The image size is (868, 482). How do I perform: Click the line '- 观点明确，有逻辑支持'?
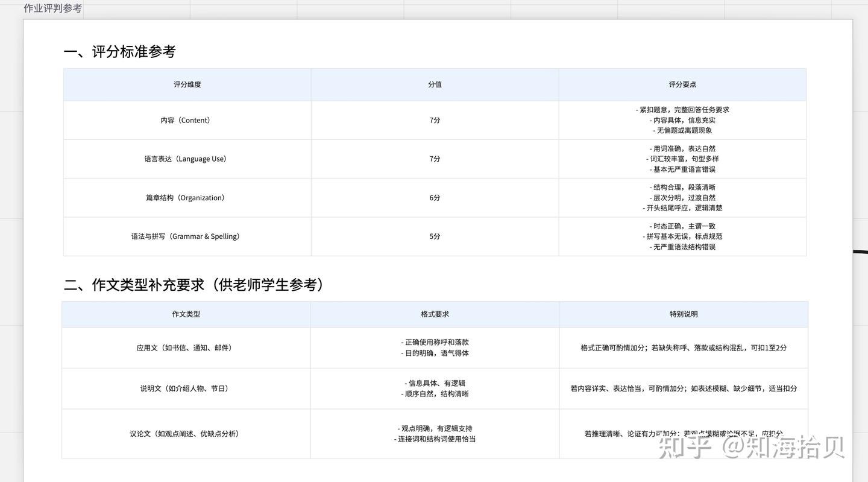pyautogui.click(x=435, y=428)
